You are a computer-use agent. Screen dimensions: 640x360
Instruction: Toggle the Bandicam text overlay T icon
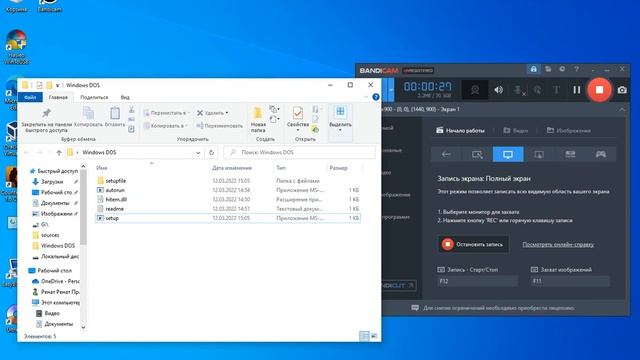point(556,90)
